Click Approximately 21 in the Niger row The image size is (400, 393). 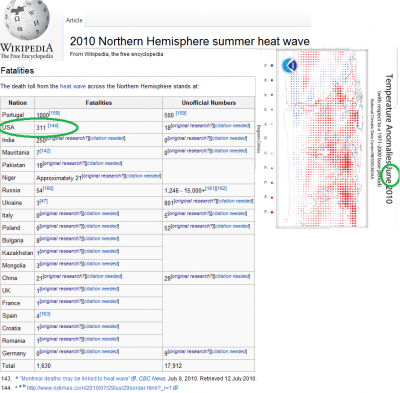[59, 178]
